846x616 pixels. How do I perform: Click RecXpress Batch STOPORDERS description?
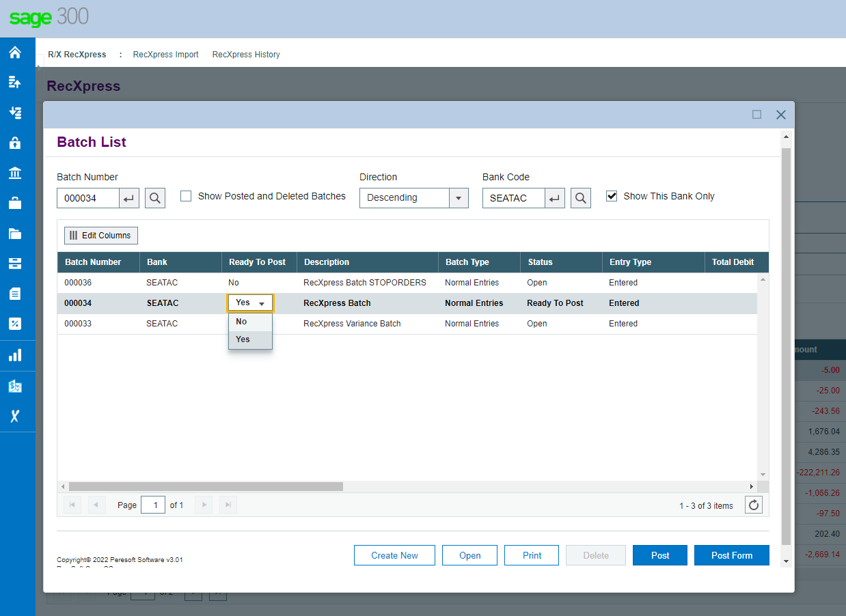(365, 283)
